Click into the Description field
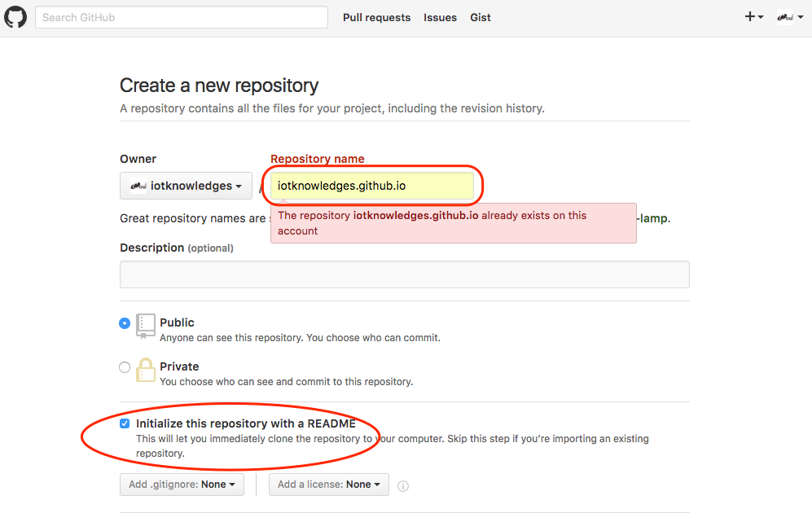 coord(404,274)
